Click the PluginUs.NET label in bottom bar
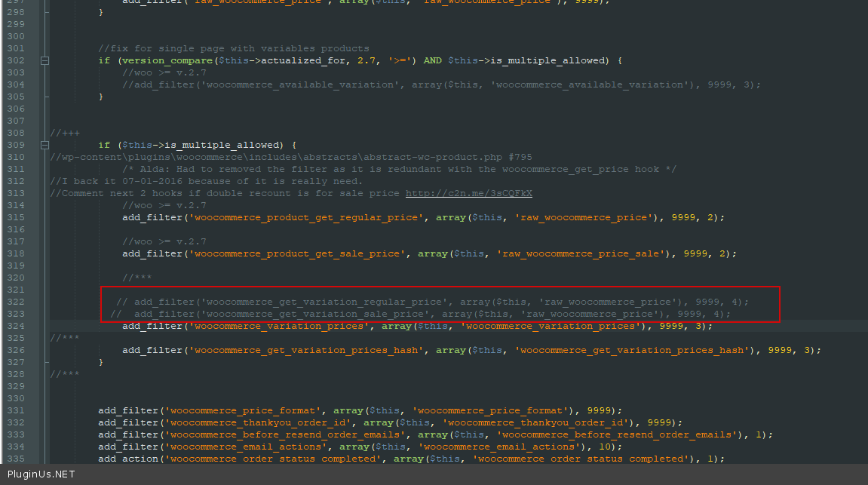 pyautogui.click(x=41, y=474)
